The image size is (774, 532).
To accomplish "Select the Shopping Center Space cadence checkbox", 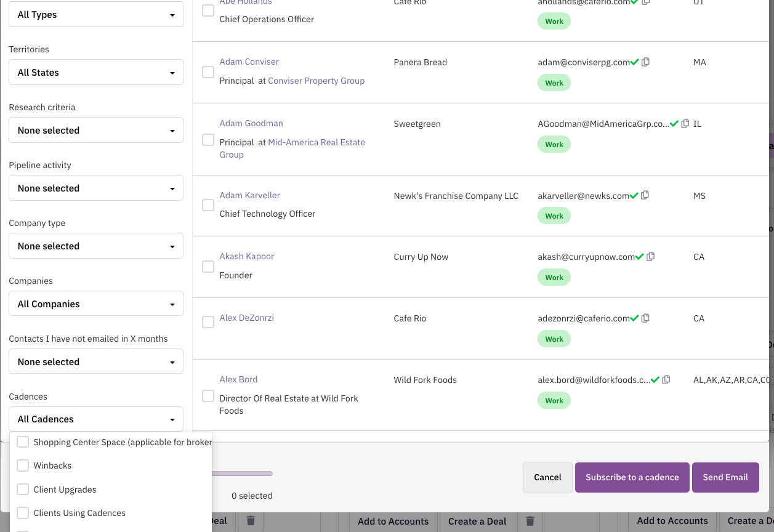I will point(23,442).
